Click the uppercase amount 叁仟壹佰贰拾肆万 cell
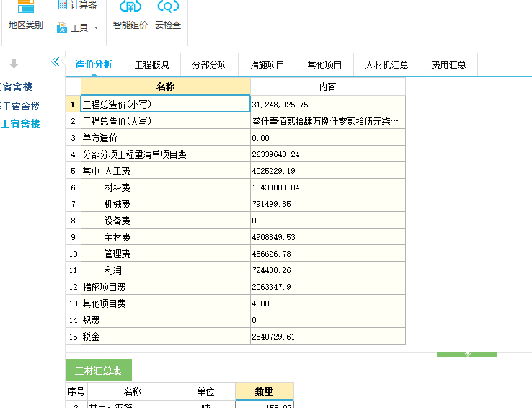This screenshot has height=408, width=532. pyautogui.click(x=328, y=120)
